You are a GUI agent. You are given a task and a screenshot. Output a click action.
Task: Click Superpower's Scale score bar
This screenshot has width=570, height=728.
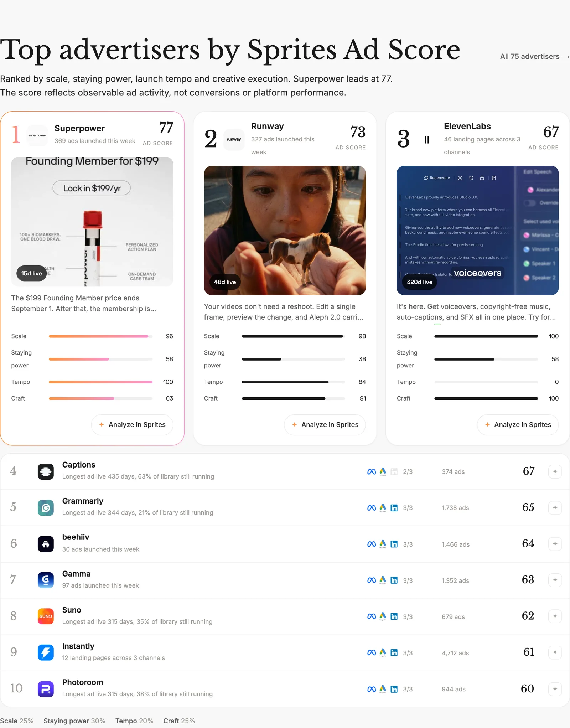pos(100,336)
